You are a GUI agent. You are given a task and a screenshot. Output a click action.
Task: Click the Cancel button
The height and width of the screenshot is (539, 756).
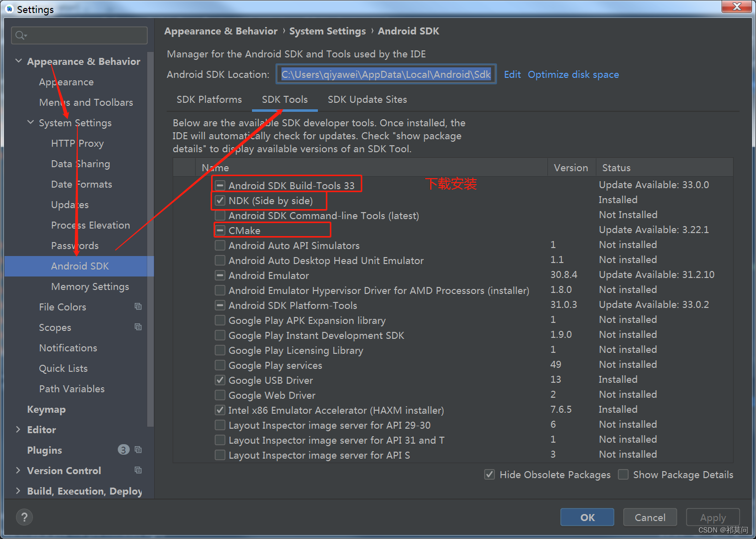click(x=650, y=517)
